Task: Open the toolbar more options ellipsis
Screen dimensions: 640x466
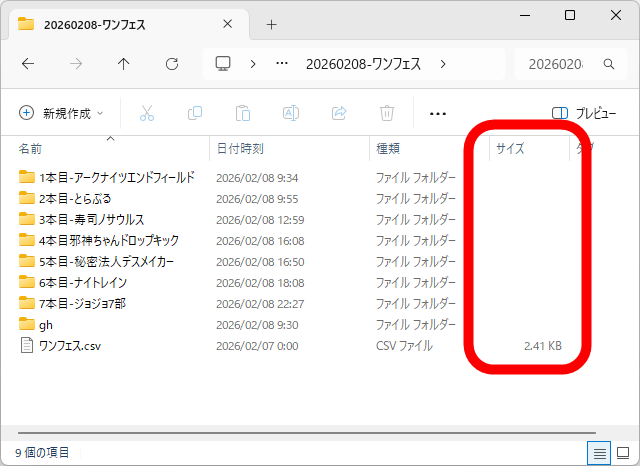Action: 437,113
